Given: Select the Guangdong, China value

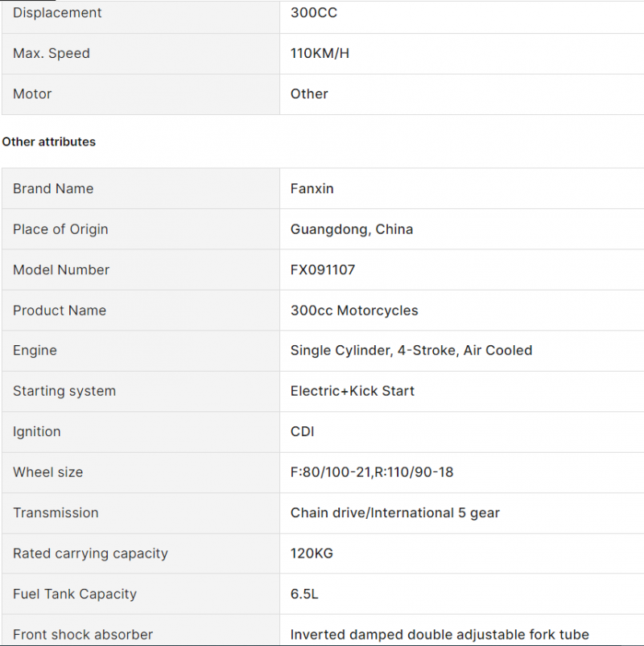Looking at the screenshot, I should pyautogui.click(x=352, y=229).
